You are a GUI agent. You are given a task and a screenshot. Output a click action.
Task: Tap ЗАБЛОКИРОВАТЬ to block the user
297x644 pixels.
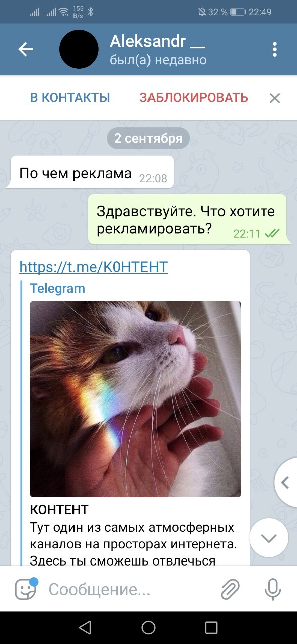[194, 98]
